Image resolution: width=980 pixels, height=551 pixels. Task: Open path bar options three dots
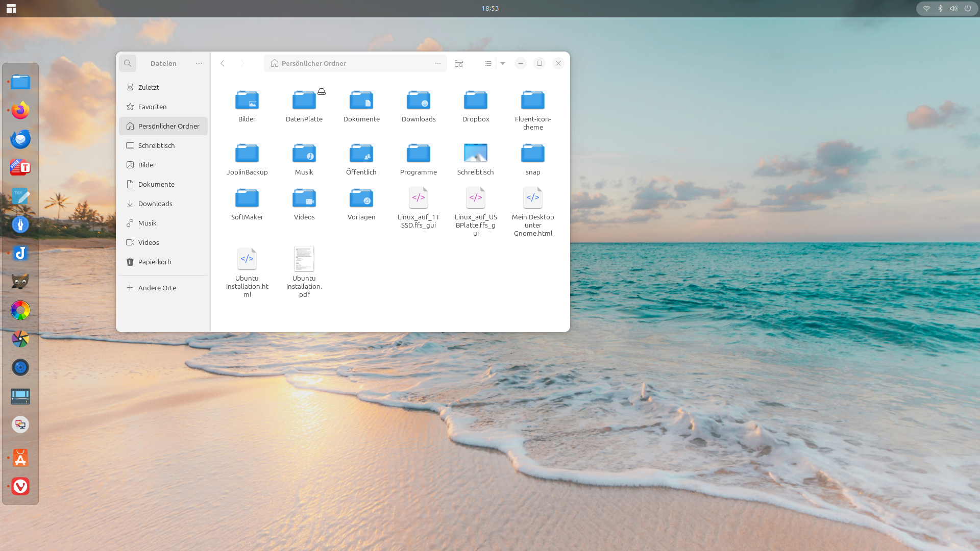click(x=438, y=63)
